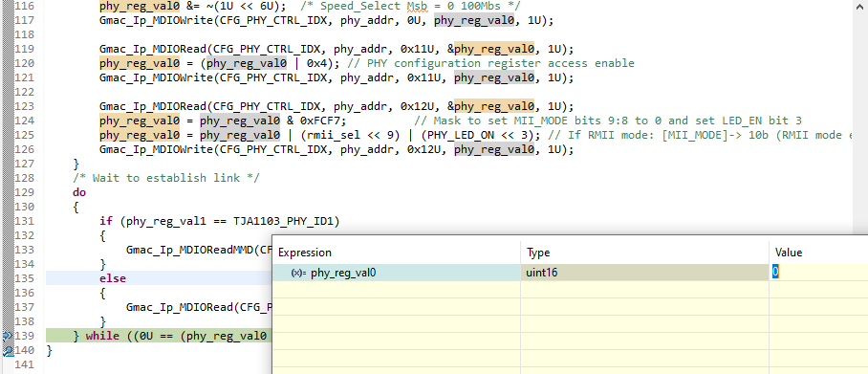Click line number 141 in the gutter

[x=25, y=364]
